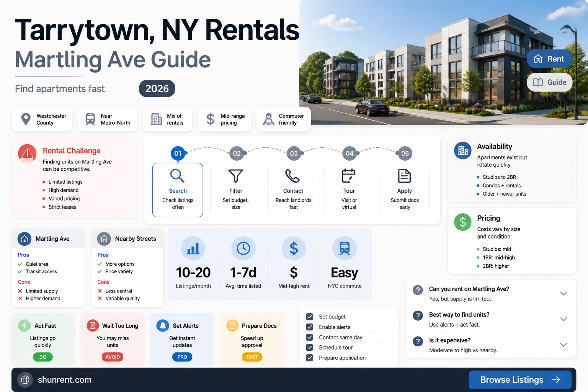Click the 'Find apartments fast' tagline
The image size is (588, 392).
[x=60, y=89]
